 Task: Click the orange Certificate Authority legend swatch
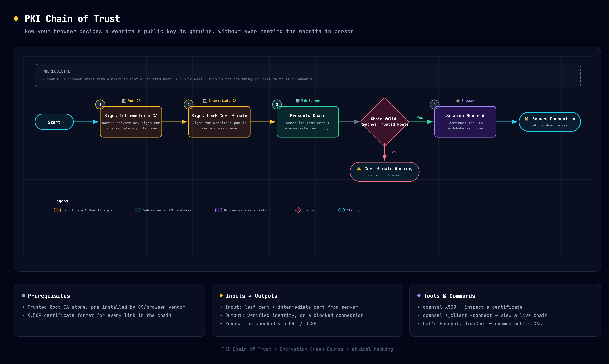tap(57, 210)
